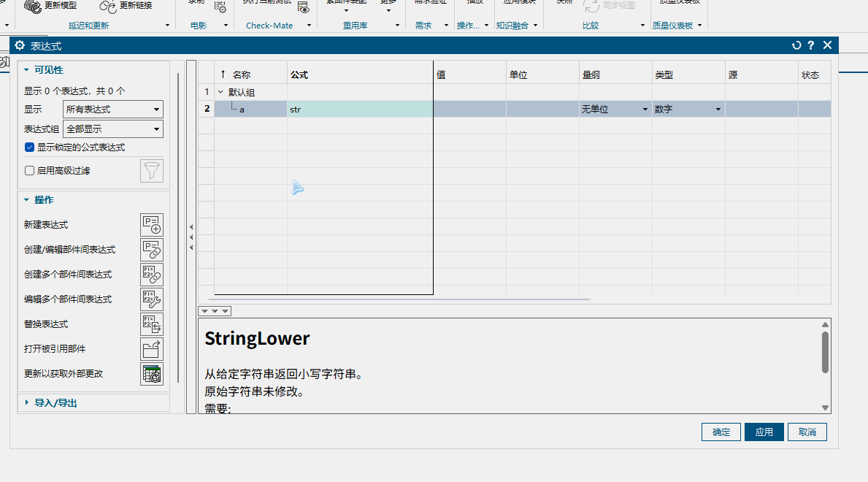Collapse the 默认组 tree row
This screenshot has height=482, width=868.
click(220, 92)
